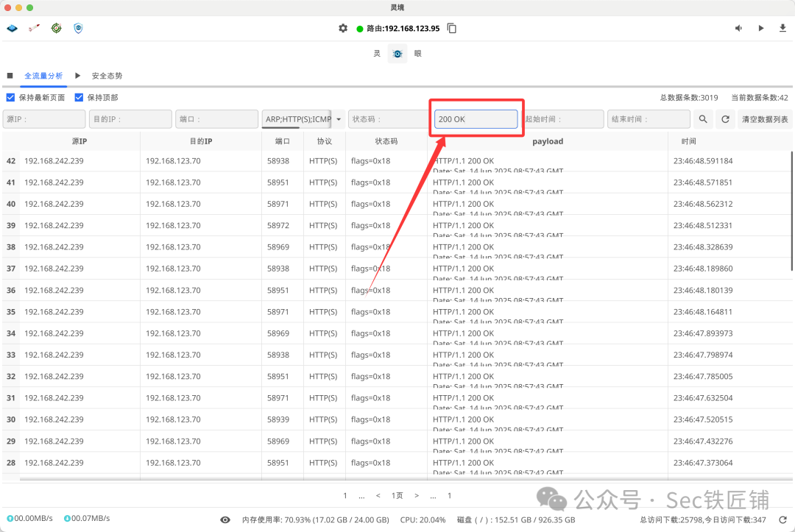Click the eye icon between 灵 and 眼
Image resolution: width=795 pixels, height=532 pixels.
pos(397,53)
